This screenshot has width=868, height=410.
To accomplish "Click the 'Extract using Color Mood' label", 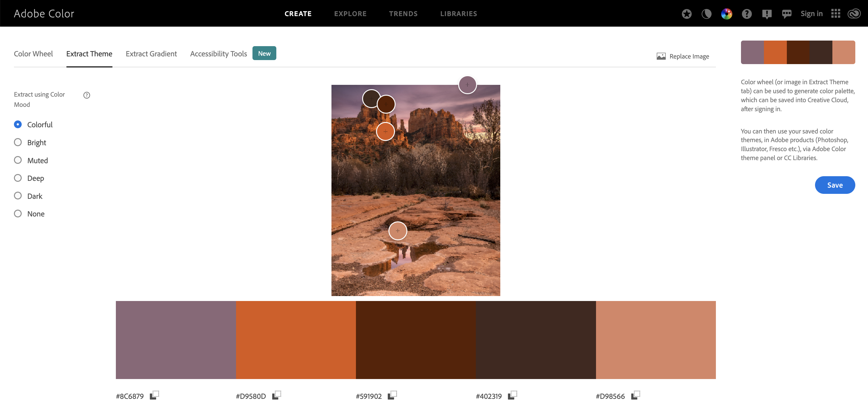I will [x=39, y=99].
